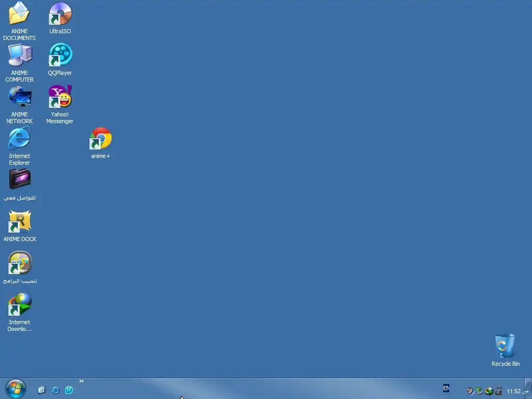Open the EN language bar indicator

(446, 388)
